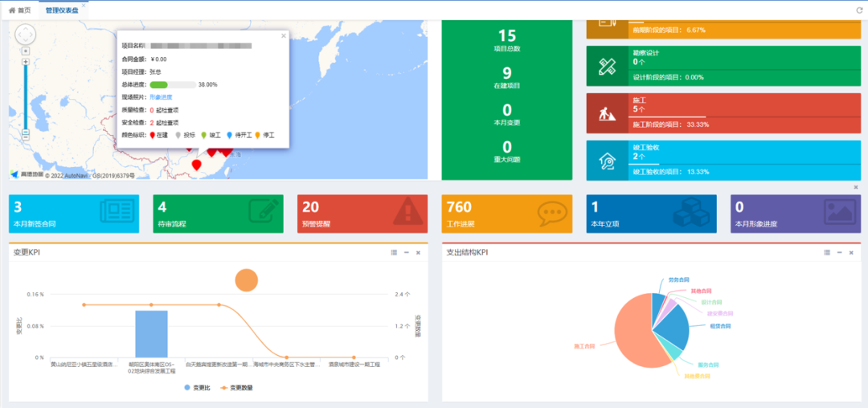Click the chat bubble icon in 工作进展
The width and height of the screenshot is (868, 408).
tap(552, 212)
